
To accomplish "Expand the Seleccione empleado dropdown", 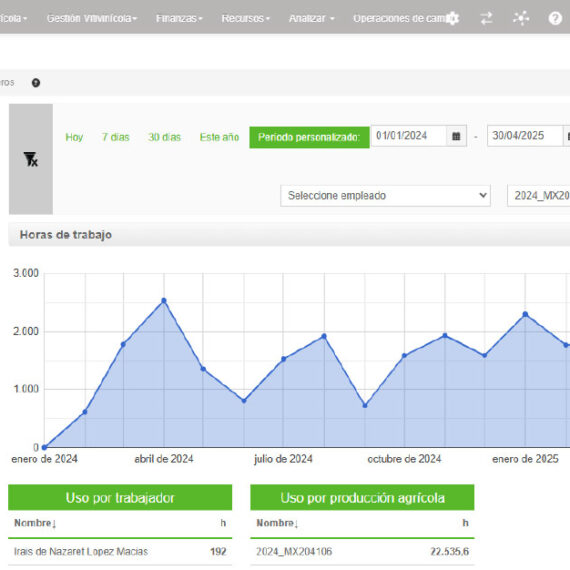I will pyautogui.click(x=385, y=196).
